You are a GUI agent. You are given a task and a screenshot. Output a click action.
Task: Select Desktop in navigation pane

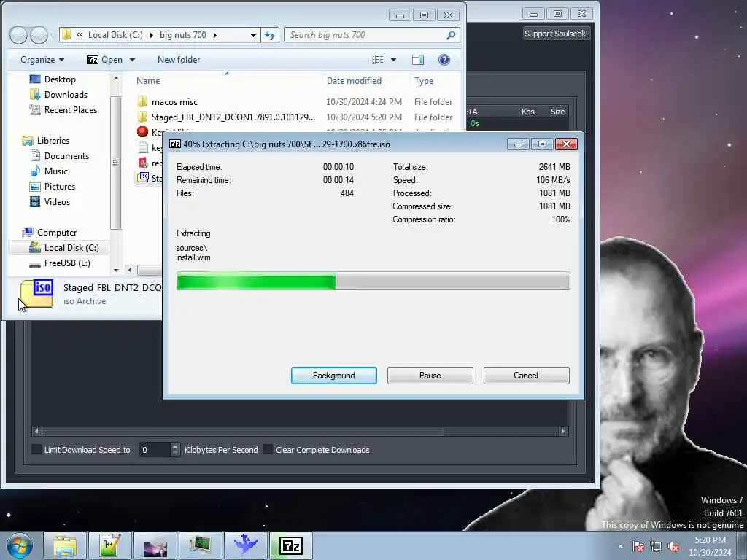pos(53,79)
